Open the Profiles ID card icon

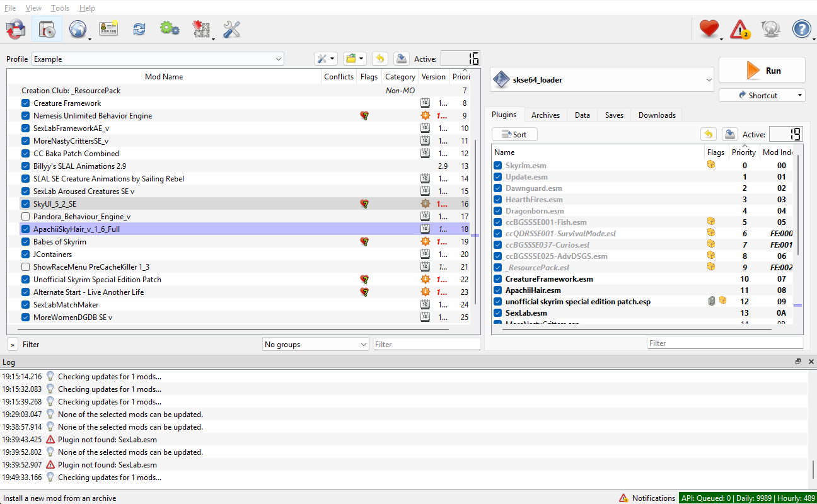[108, 29]
